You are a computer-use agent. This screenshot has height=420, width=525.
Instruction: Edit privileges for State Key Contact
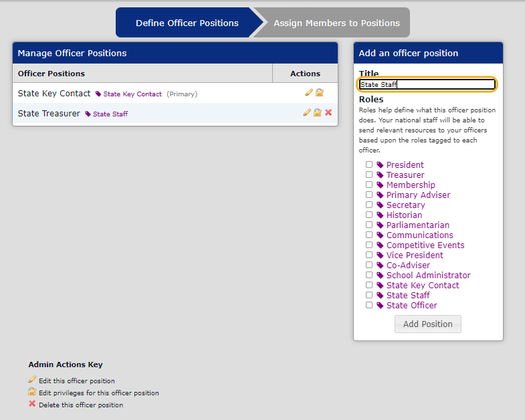coord(320,92)
